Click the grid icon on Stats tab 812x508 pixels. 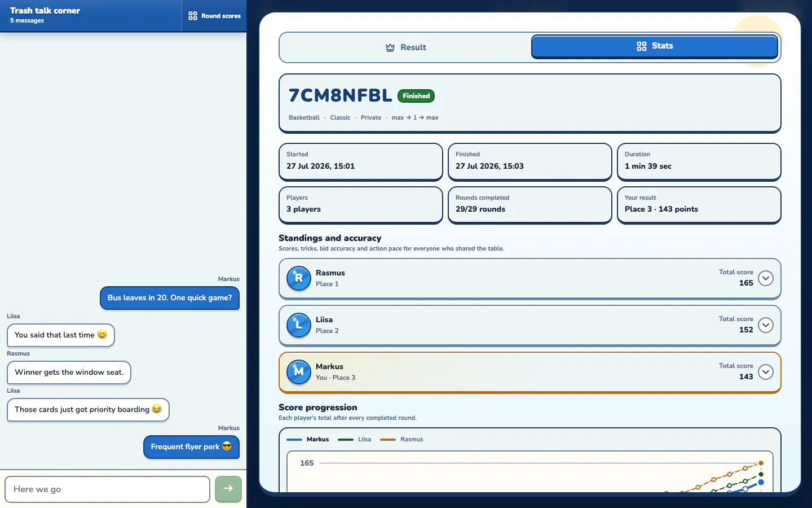[x=642, y=46]
